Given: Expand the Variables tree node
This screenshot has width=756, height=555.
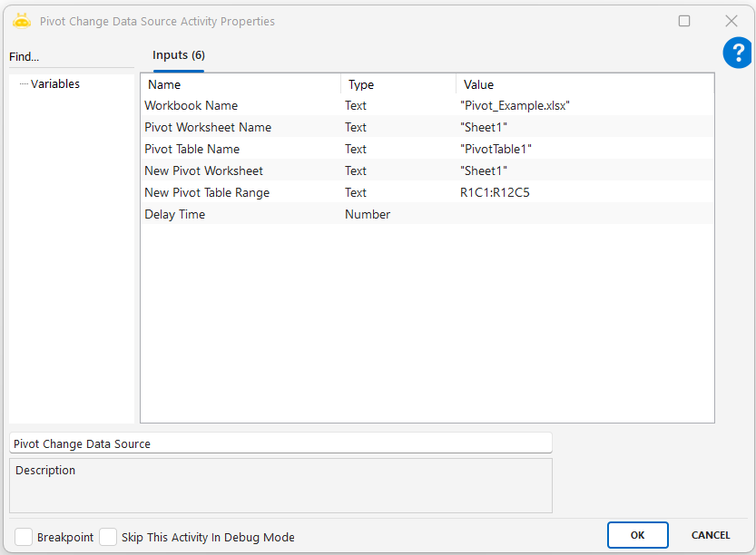Looking at the screenshot, I should (x=54, y=84).
